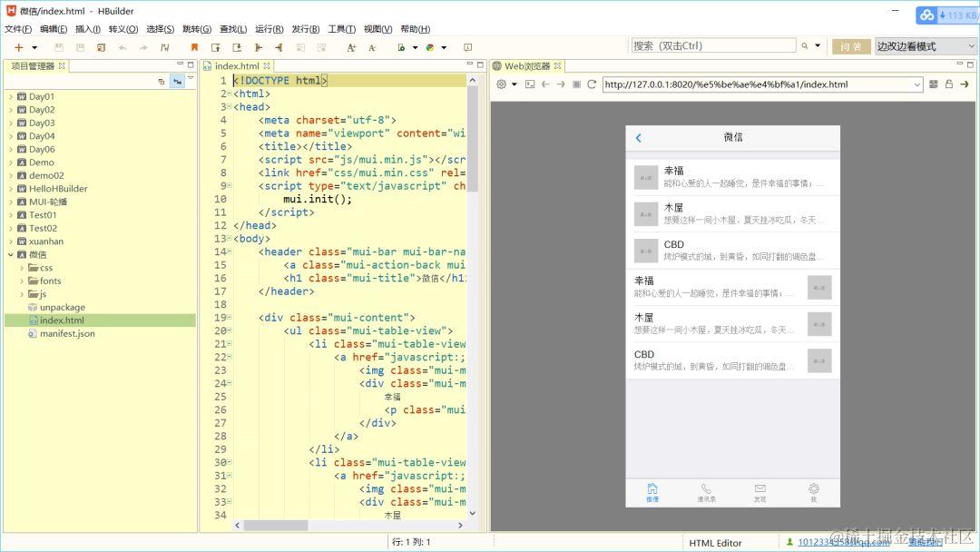Click in the 搜索 (双击Ctrl) search field
980x552 pixels.
click(713, 45)
